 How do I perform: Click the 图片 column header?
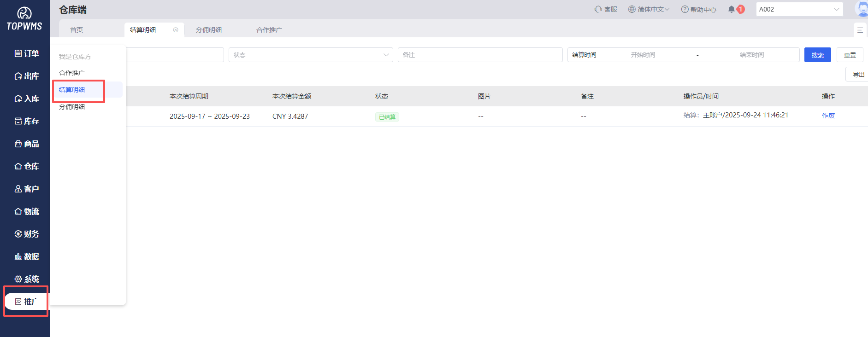(x=484, y=96)
